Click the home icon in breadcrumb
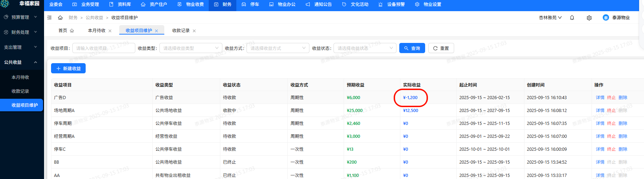Image resolution: width=644 pixels, height=179 pixels. click(60, 17)
